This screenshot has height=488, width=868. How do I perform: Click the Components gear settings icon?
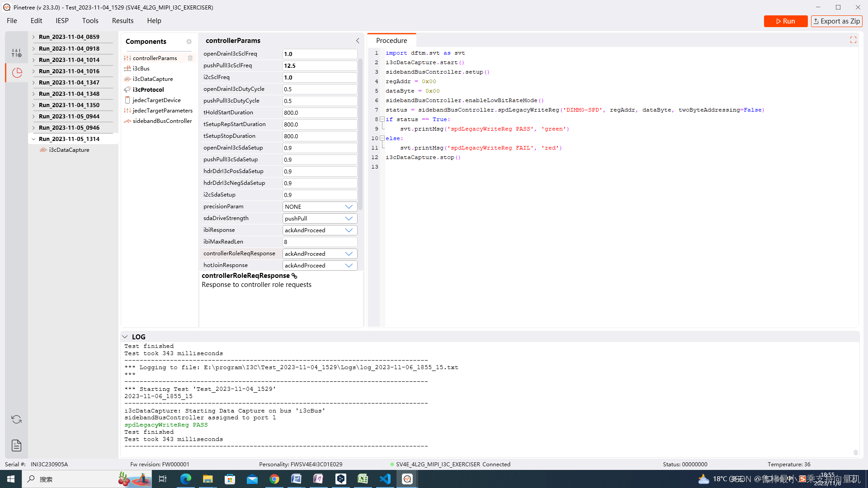coord(189,42)
